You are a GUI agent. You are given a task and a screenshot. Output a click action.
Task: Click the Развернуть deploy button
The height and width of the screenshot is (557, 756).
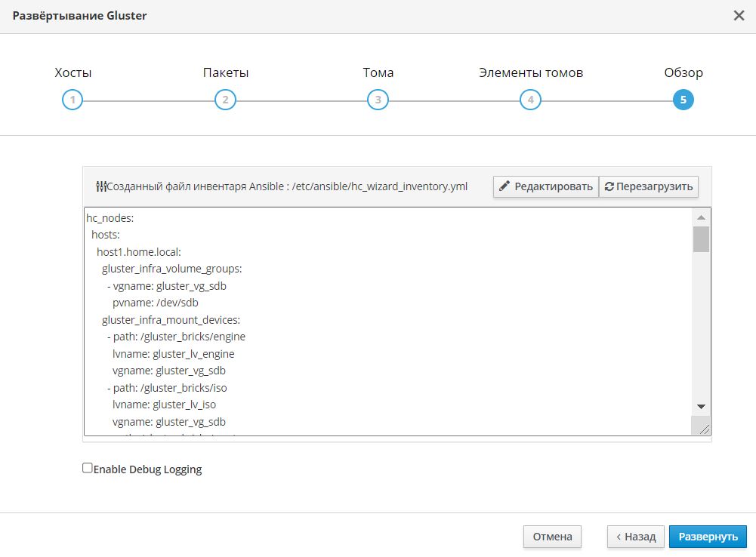(x=708, y=537)
